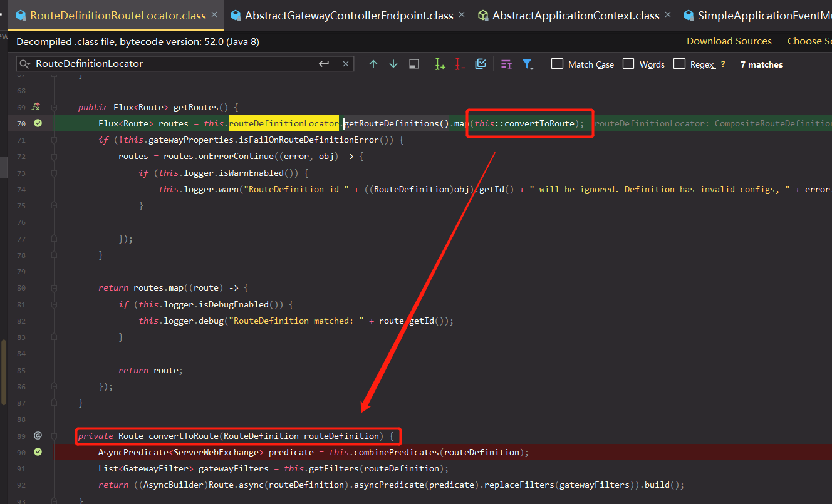832x504 pixels.
Task: Collapse getRoutes method at line 69
Action: click(x=55, y=107)
